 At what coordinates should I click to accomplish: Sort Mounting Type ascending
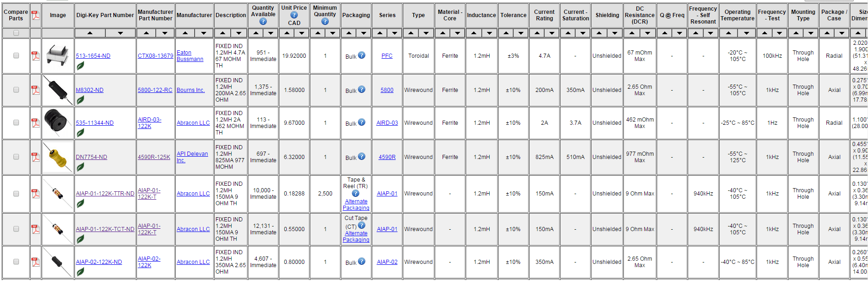(796, 33)
